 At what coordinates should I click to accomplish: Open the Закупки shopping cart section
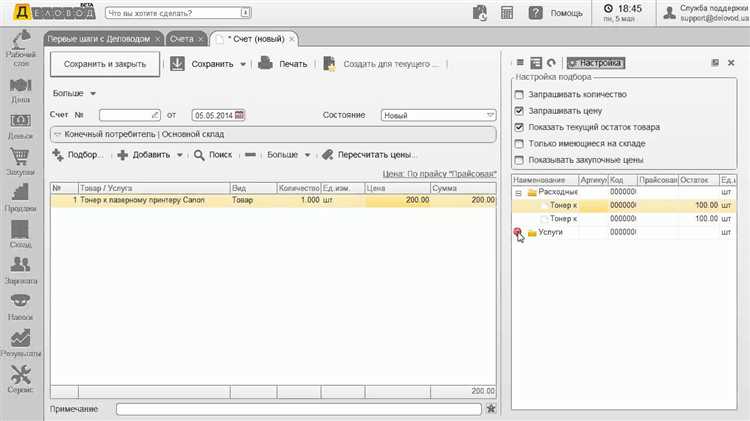(x=20, y=162)
